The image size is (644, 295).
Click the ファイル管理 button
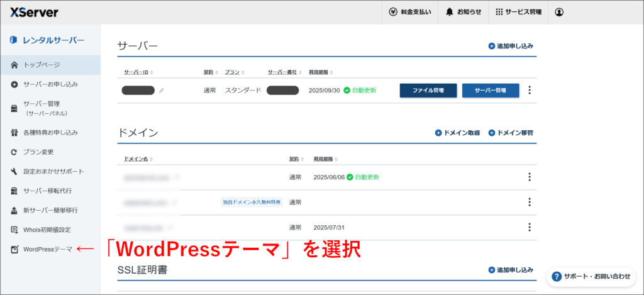pos(428,91)
